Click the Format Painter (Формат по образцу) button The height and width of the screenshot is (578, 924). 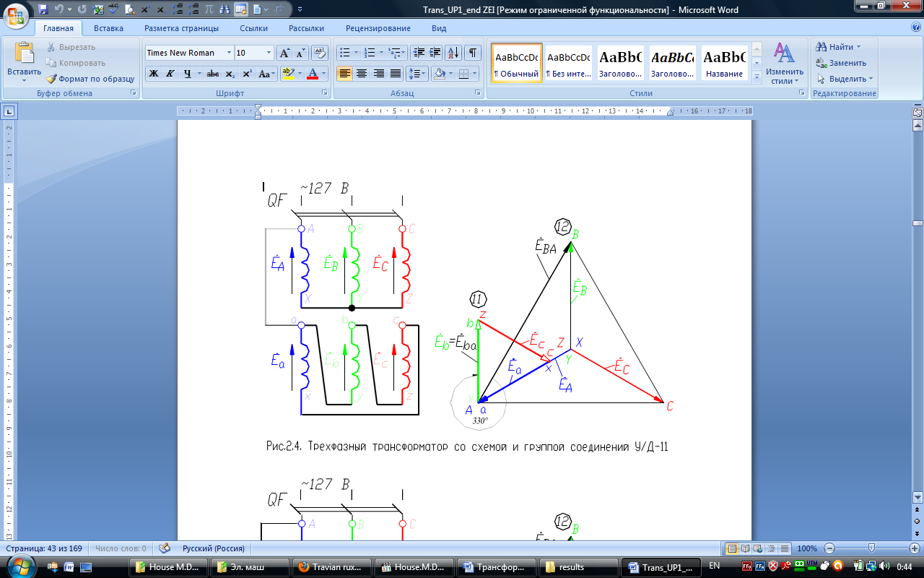coord(91,79)
